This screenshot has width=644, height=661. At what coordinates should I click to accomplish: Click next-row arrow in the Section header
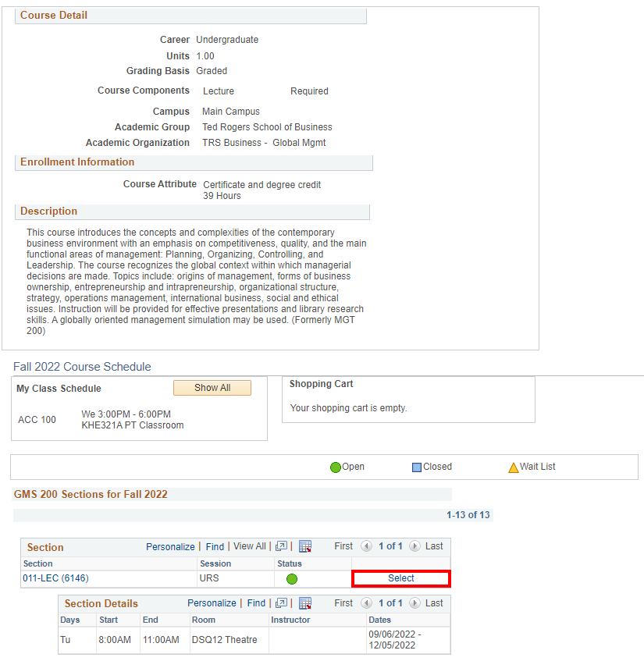(415, 546)
